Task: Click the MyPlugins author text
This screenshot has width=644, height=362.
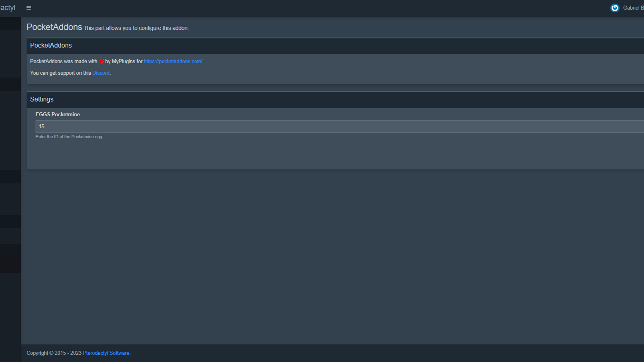Action: tap(123, 62)
